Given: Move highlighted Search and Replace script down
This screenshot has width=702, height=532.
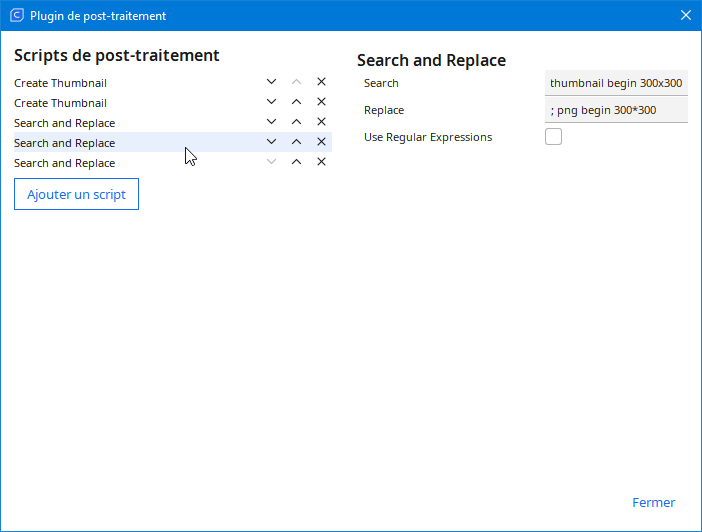Looking at the screenshot, I should [271, 142].
